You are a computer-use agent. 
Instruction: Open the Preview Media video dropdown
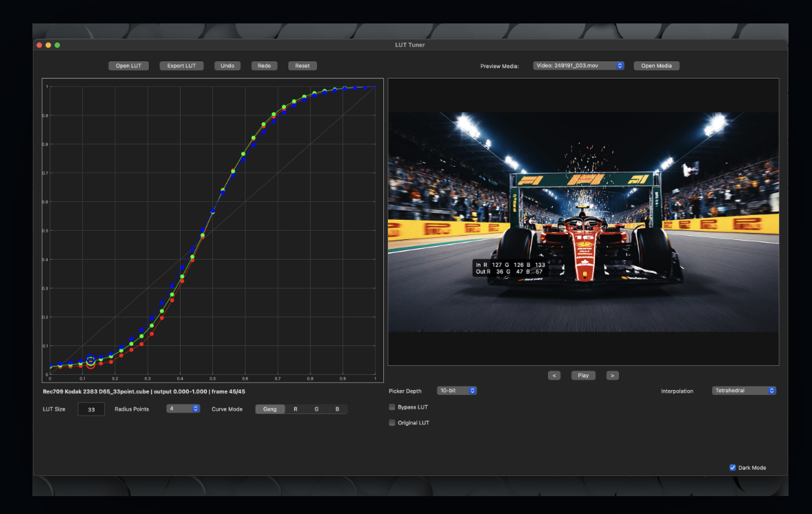click(578, 65)
